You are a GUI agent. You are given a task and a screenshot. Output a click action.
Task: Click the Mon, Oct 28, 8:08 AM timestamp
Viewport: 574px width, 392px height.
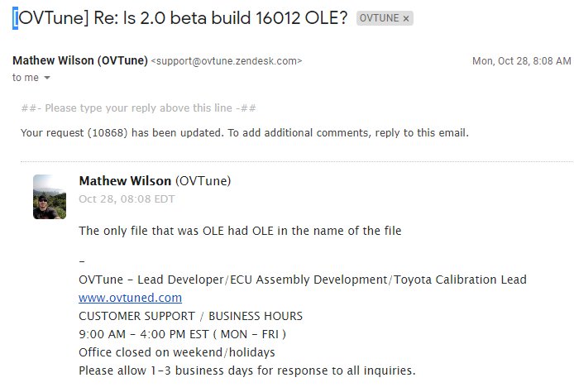pos(522,60)
